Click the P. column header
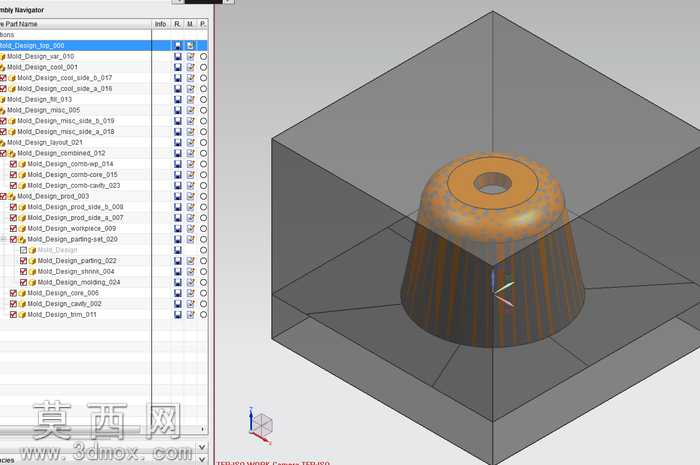The width and height of the screenshot is (700, 465). 203,24
